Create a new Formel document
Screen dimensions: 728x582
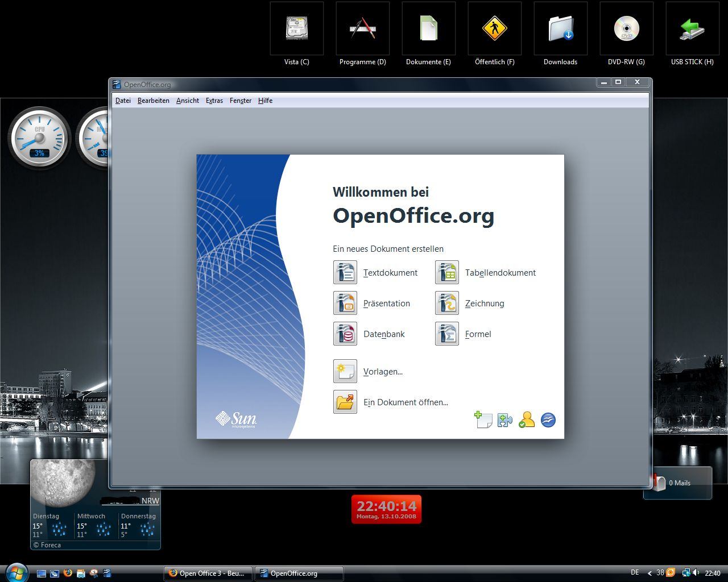[x=447, y=334]
